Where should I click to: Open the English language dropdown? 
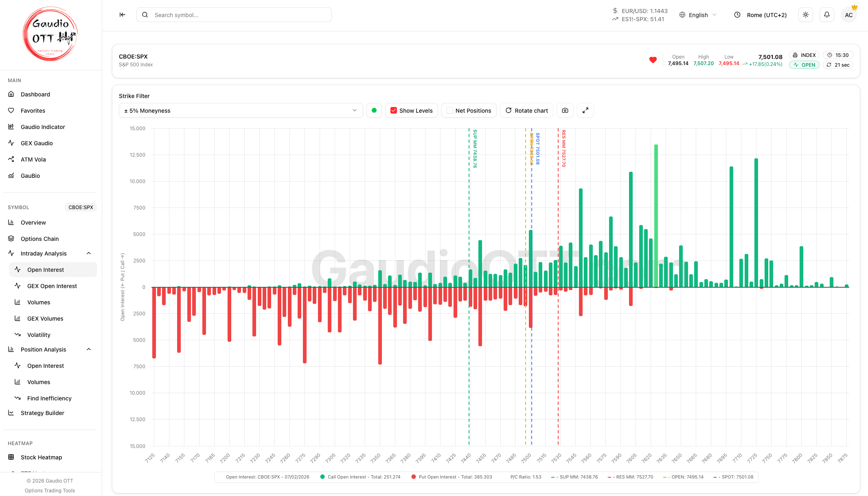point(698,15)
